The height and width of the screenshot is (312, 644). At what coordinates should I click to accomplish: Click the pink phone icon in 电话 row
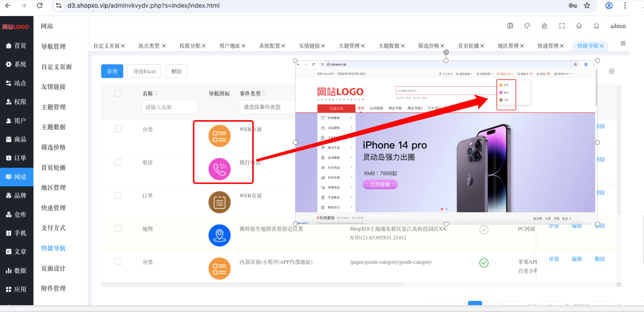pos(220,169)
